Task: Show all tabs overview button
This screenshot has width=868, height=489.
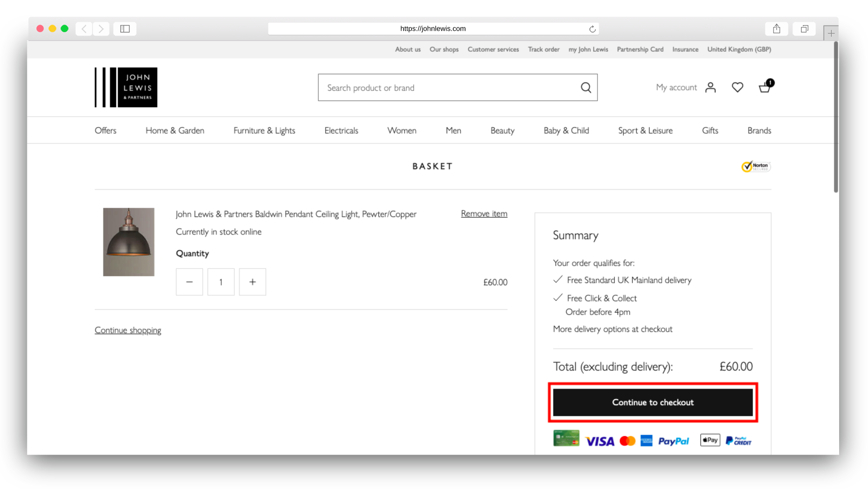Action: 804,29
